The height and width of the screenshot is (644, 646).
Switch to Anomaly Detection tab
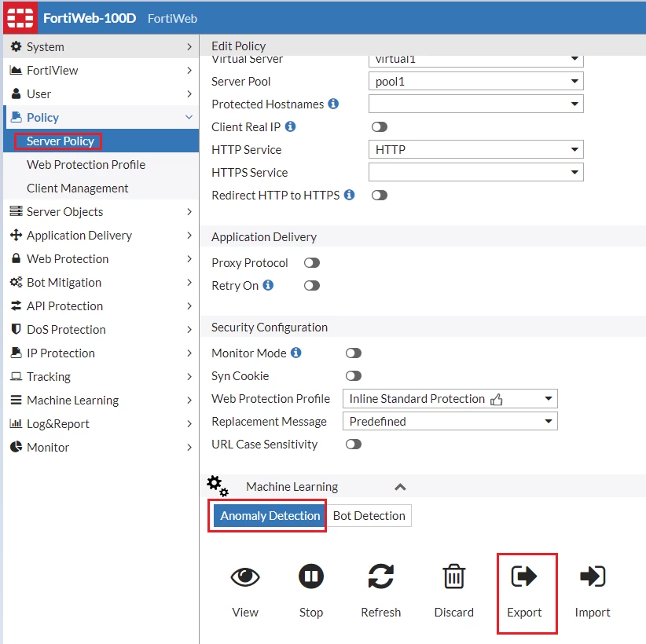(x=270, y=515)
